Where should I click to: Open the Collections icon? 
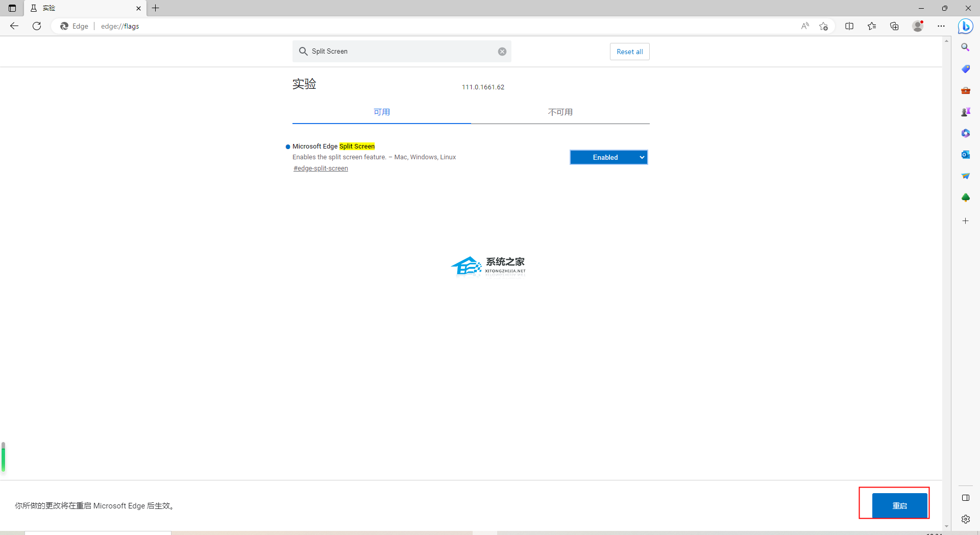pos(894,26)
